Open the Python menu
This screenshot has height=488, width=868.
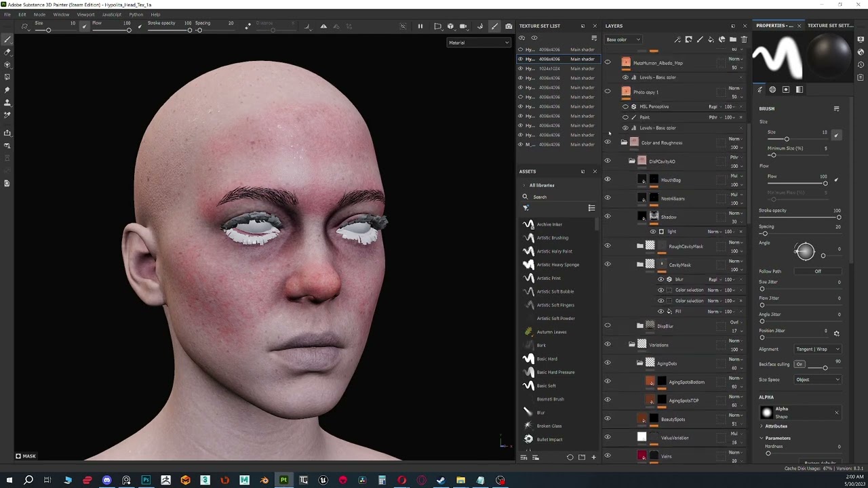(x=136, y=14)
